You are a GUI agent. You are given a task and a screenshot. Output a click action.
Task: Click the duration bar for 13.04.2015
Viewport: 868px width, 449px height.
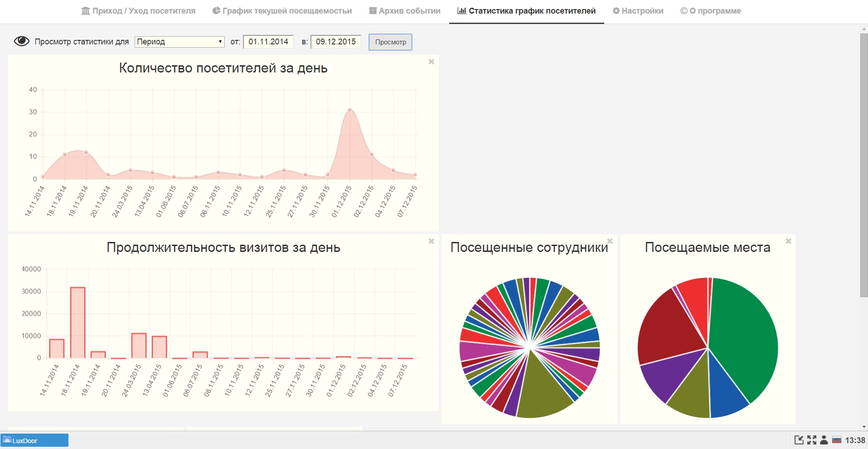tap(159, 347)
